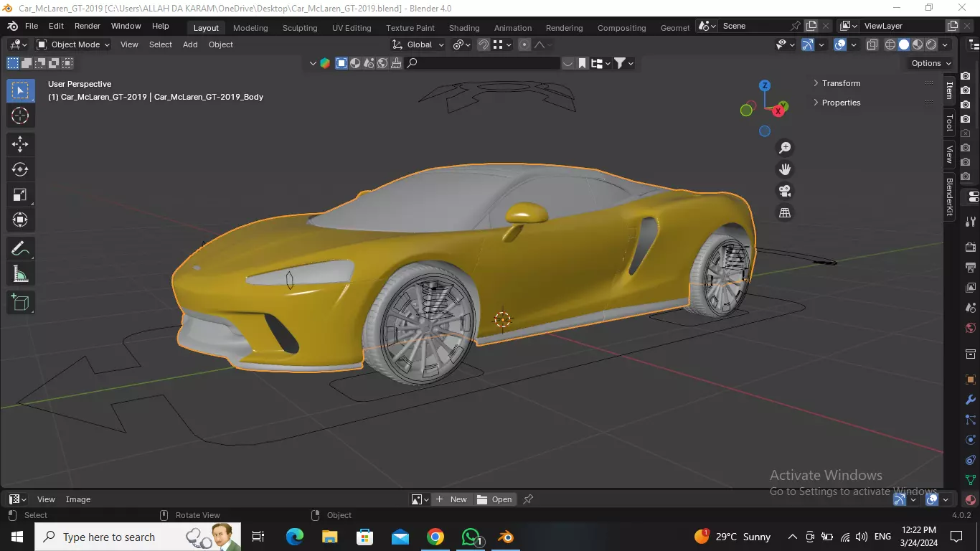Viewport: 980px width, 551px height.
Task: Open Blender from the Windows taskbar
Action: (x=506, y=537)
